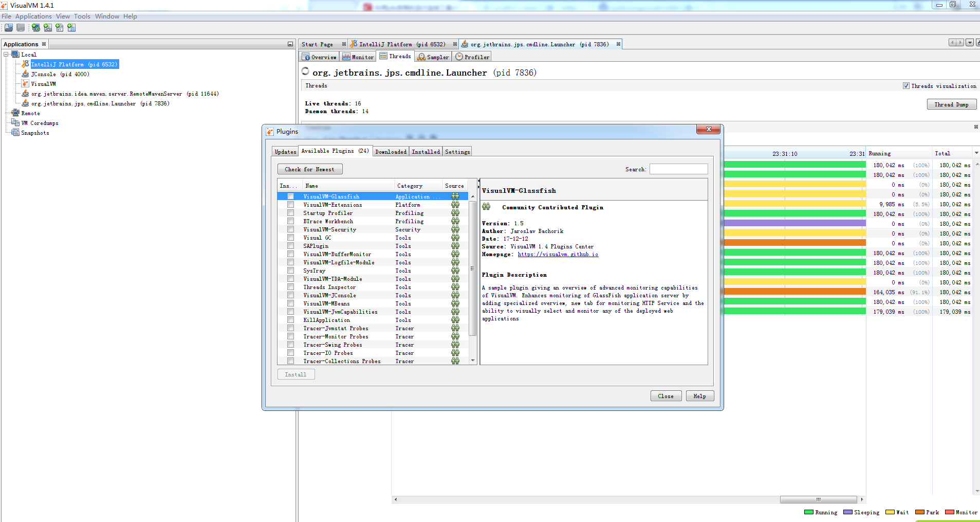This screenshot has height=522, width=980.
Task: Click the Add VM Coredump toolbar icon
Action: tap(60, 28)
